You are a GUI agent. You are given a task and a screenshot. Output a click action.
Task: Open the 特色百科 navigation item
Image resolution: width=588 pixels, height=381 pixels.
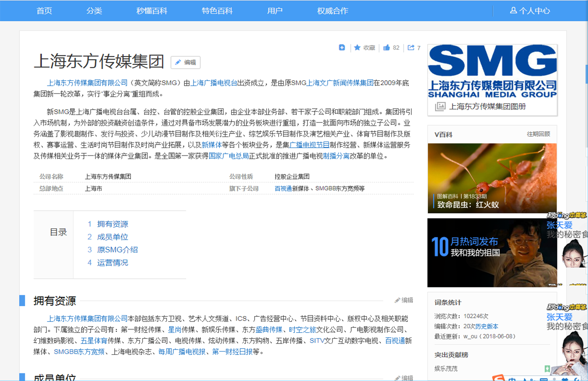tap(217, 11)
